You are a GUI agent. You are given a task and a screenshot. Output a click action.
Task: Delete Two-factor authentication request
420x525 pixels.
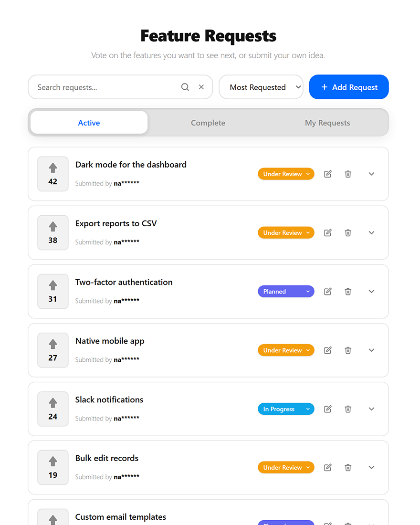pos(348,291)
